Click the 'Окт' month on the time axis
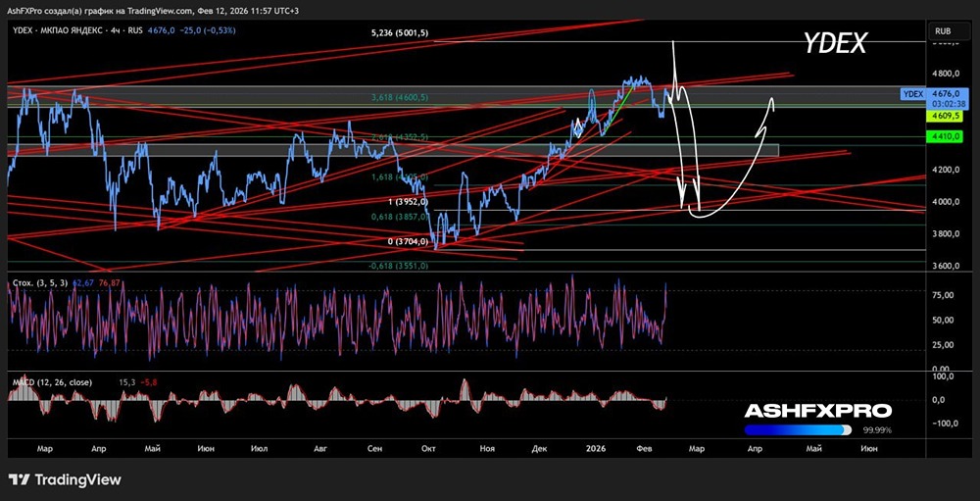 pos(429,448)
